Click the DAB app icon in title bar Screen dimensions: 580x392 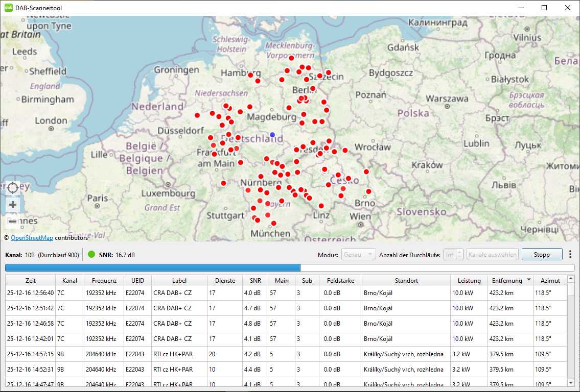point(9,8)
